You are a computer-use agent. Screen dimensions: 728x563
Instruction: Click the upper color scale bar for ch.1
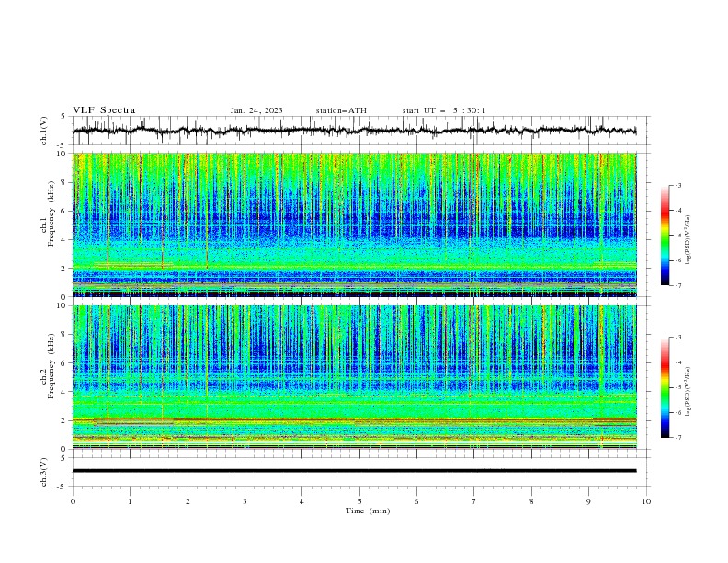[x=665, y=236]
